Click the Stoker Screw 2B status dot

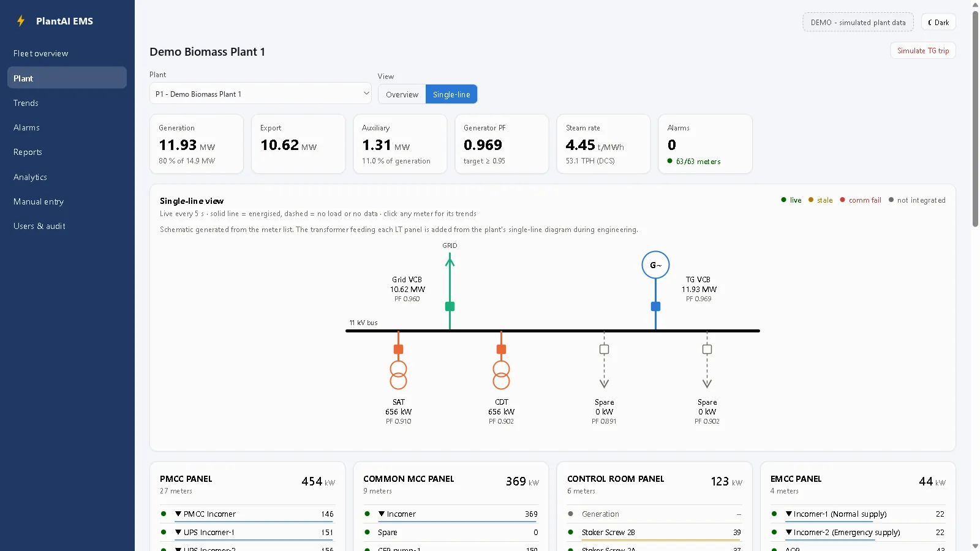(571, 532)
